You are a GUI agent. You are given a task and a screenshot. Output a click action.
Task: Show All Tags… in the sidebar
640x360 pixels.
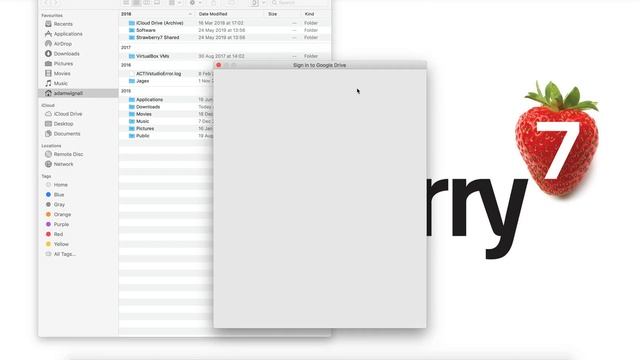click(x=64, y=254)
